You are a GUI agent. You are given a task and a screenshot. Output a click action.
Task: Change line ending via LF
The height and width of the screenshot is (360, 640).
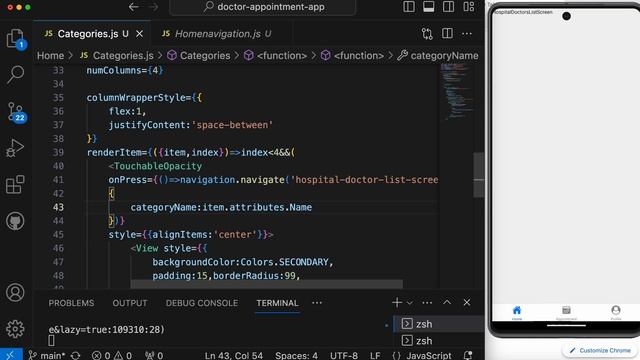[375, 355]
